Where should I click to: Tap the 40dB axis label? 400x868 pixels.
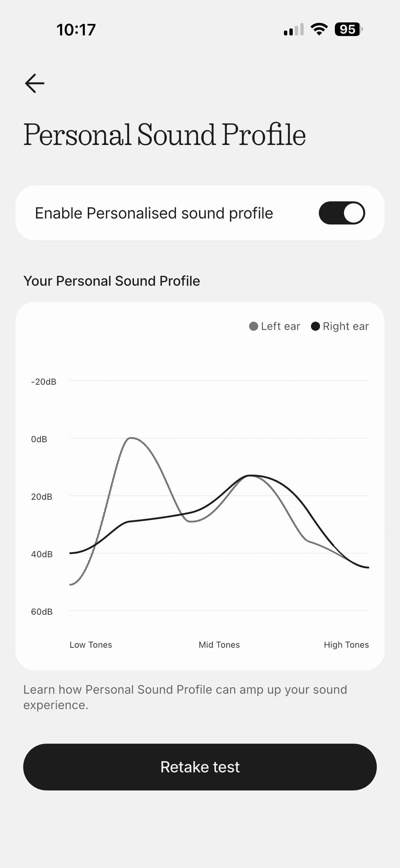coord(42,554)
